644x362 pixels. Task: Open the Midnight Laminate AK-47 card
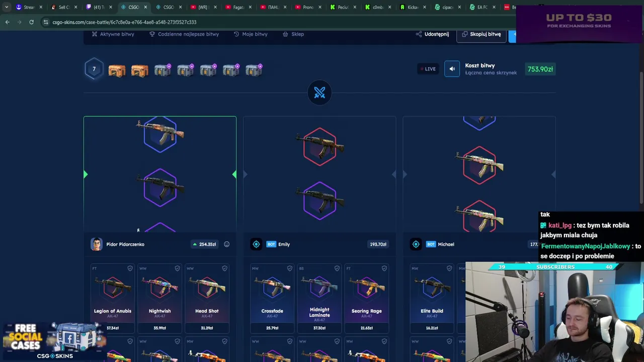point(319,298)
